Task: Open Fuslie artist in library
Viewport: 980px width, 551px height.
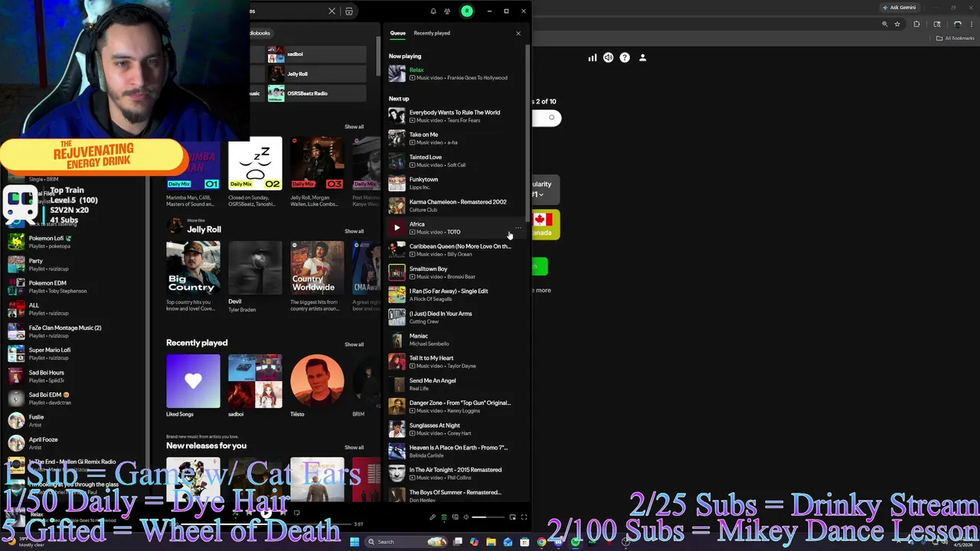Action: click(75, 421)
